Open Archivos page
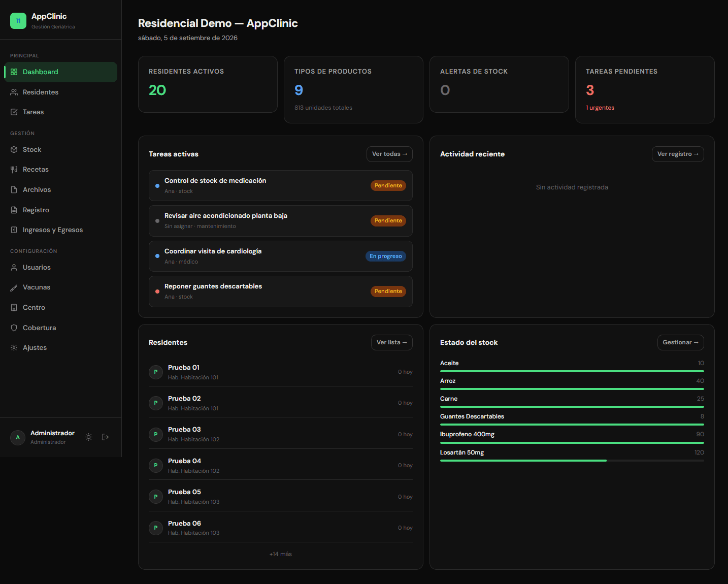 60,190
